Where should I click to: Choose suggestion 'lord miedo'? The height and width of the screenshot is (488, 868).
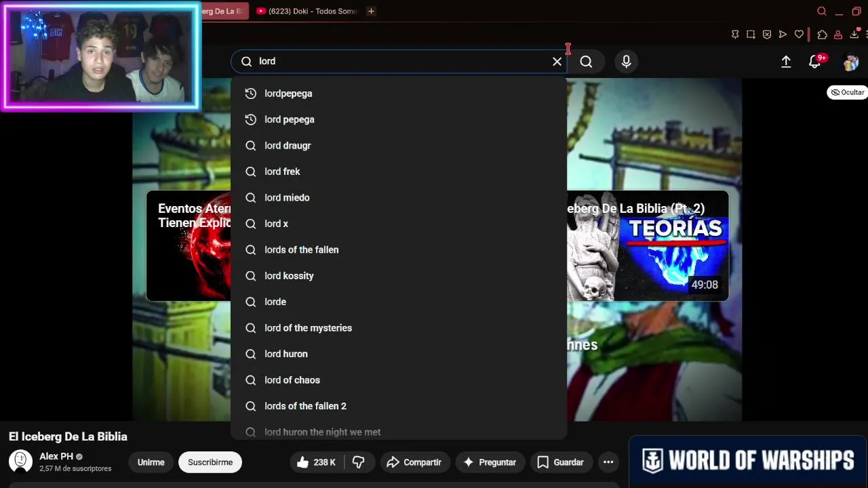click(x=399, y=198)
